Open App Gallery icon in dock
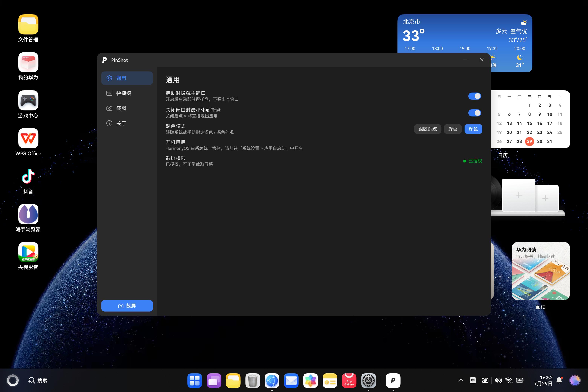 349,381
